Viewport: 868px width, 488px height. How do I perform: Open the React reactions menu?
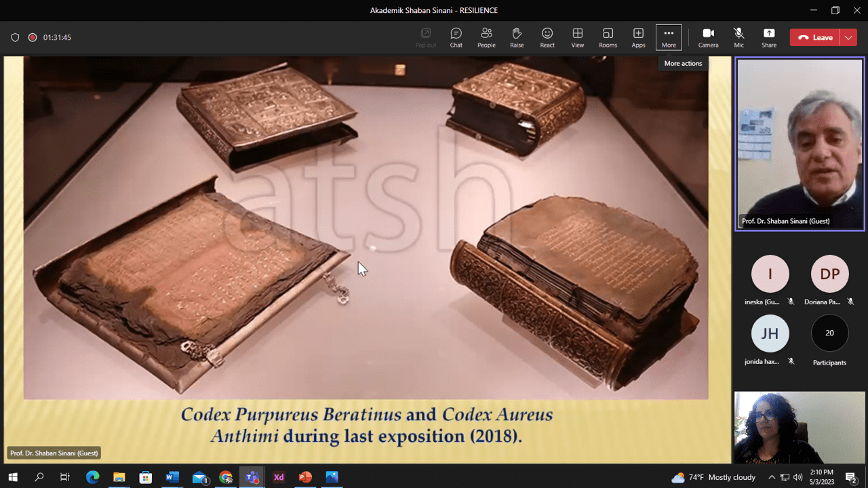point(547,37)
